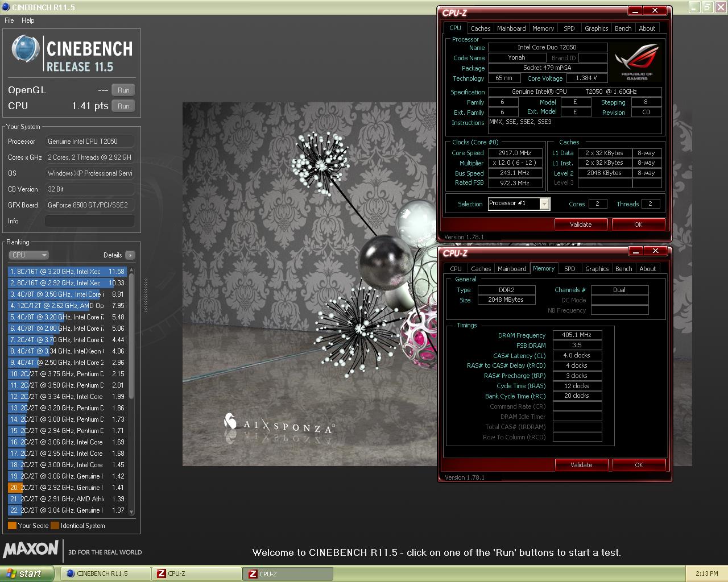Click OK in lower CPU-Z Memory window
The image size is (728, 582).
(639, 465)
